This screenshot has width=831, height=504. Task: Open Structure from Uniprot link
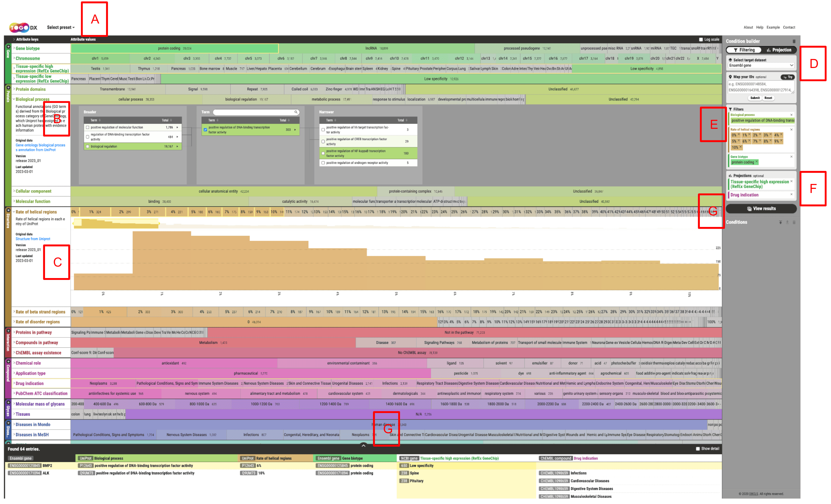point(33,239)
